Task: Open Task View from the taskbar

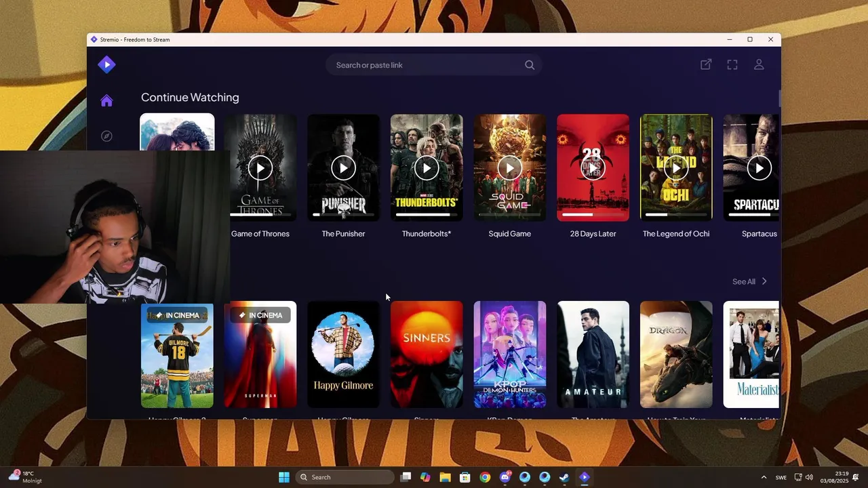Action: (x=406, y=477)
